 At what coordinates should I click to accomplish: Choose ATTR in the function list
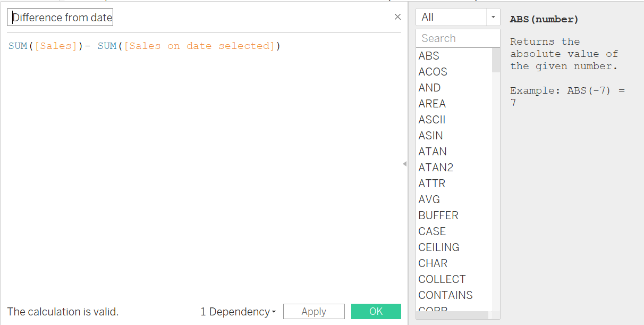coord(432,184)
